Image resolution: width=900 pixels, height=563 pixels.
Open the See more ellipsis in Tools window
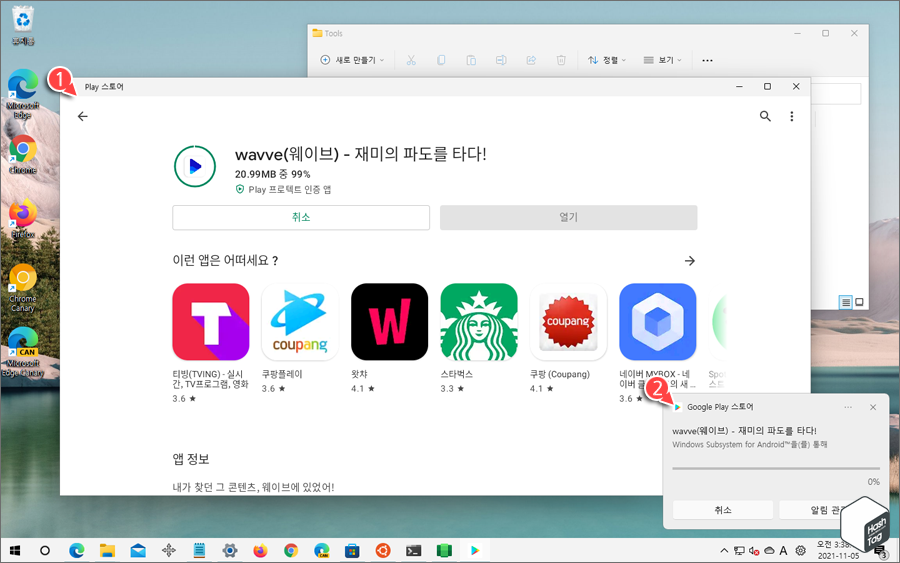tap(707, 60)
